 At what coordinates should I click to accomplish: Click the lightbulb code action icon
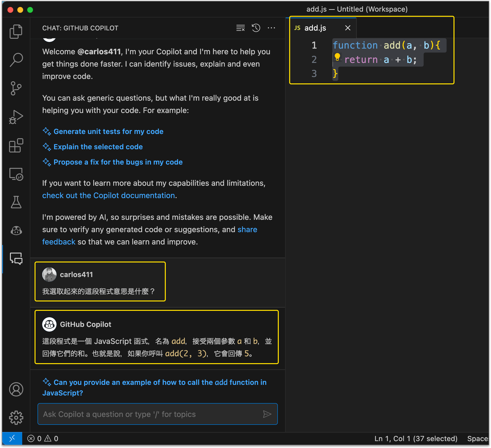point(337,57)
